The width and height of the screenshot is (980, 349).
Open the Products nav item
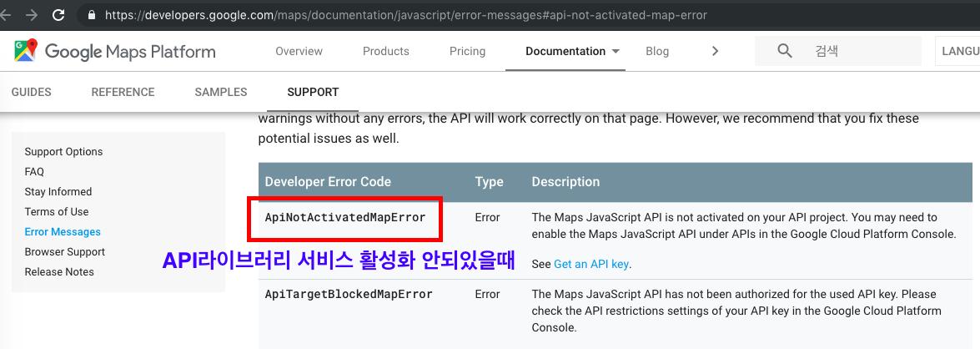[x=385, y=51]
